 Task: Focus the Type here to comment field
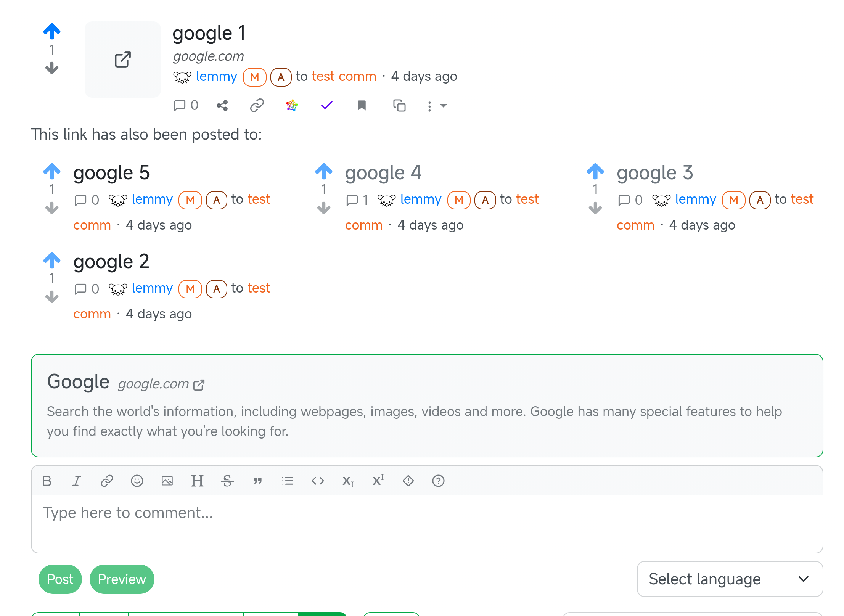tap(426, 523)
